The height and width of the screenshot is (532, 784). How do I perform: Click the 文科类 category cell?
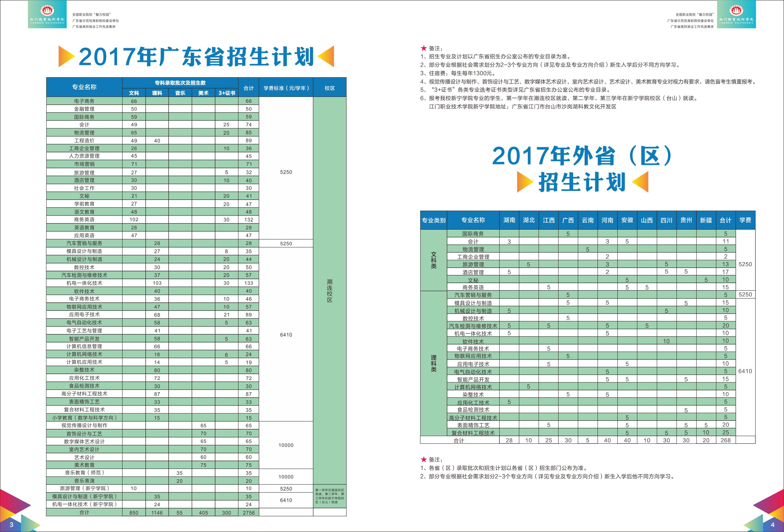434,260
